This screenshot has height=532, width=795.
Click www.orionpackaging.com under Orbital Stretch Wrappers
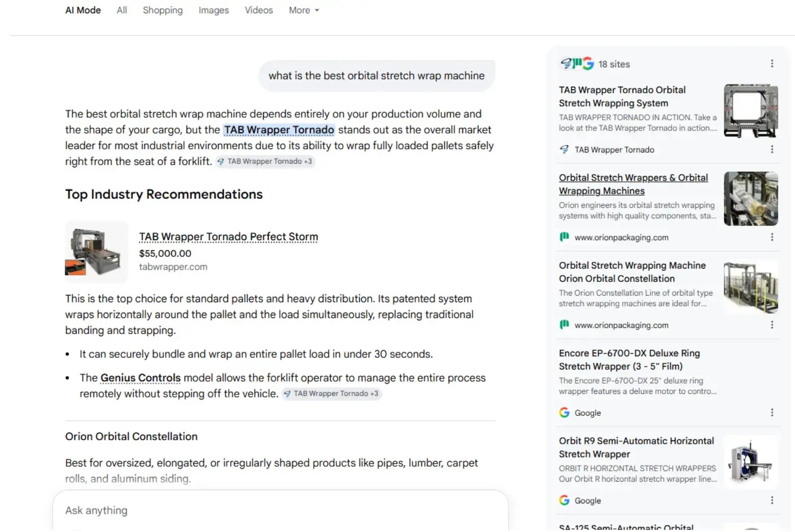click(622, 237)
